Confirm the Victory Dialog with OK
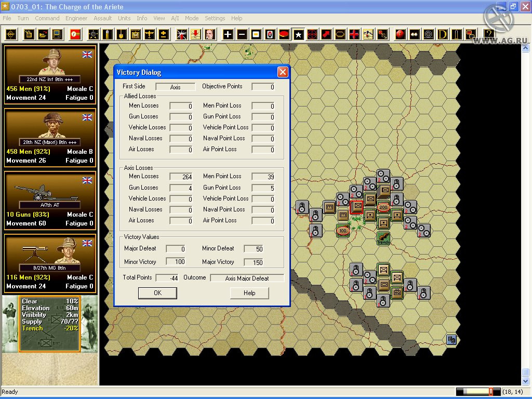Viewport: 532px width, 399px height. point(157,293)
